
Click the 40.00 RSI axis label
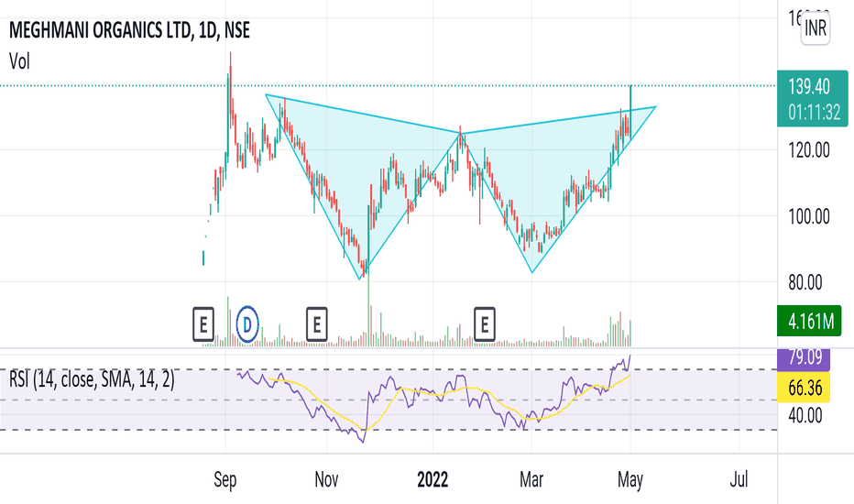805,416
